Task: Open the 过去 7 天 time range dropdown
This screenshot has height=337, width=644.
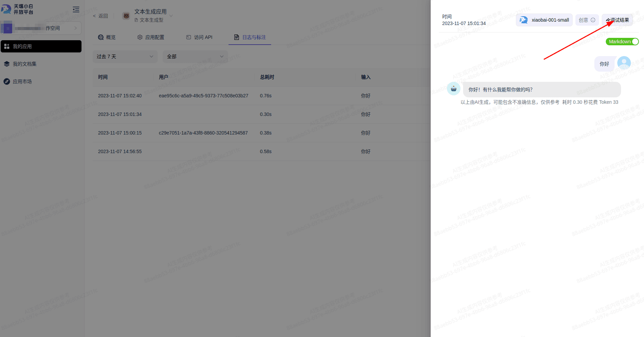Action: (125, 56)
